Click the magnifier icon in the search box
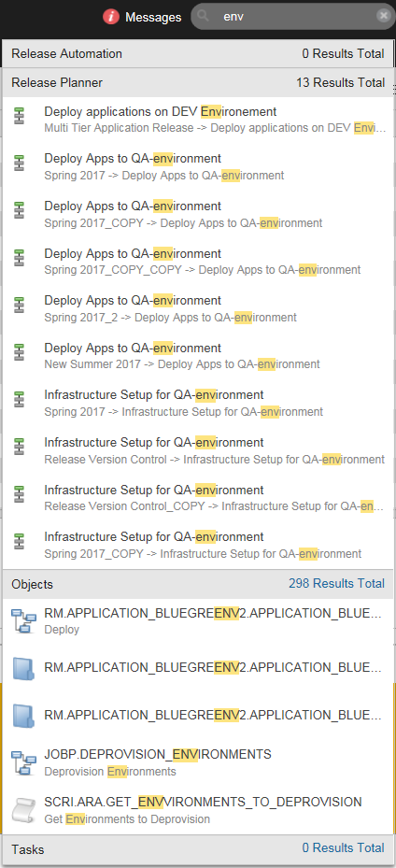Screen dimensions: 396x868 click(x=203, y=17)
